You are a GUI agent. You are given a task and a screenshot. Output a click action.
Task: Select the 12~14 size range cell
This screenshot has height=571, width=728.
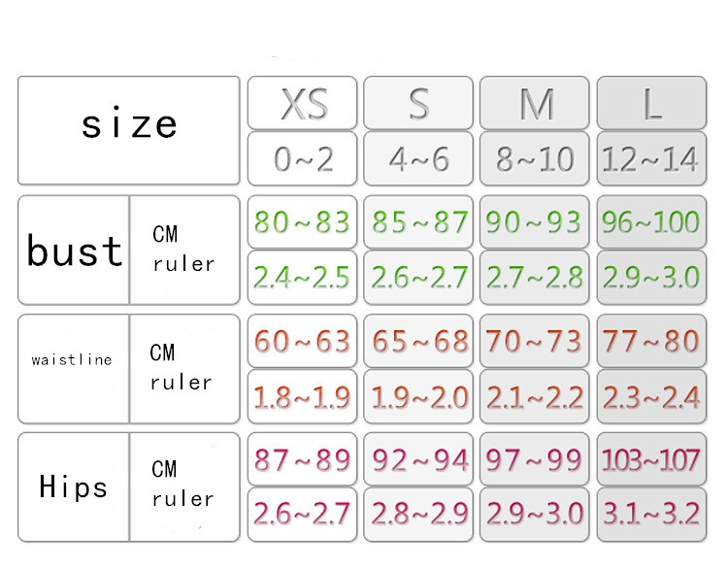(651, 158)
